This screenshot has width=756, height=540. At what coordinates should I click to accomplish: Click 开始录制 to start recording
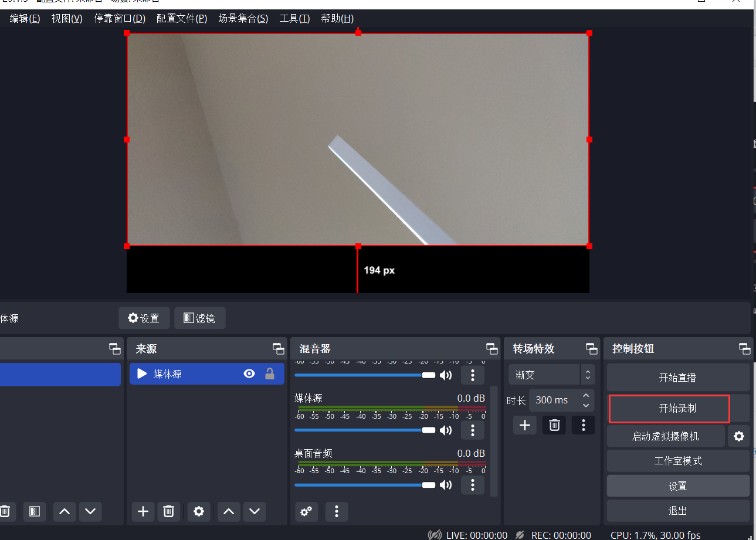coord(678,409)
